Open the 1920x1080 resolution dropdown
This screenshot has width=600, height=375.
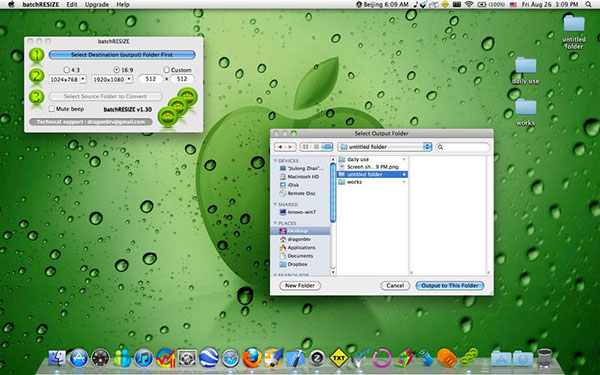pyautogui.click(x=112, y=79)
